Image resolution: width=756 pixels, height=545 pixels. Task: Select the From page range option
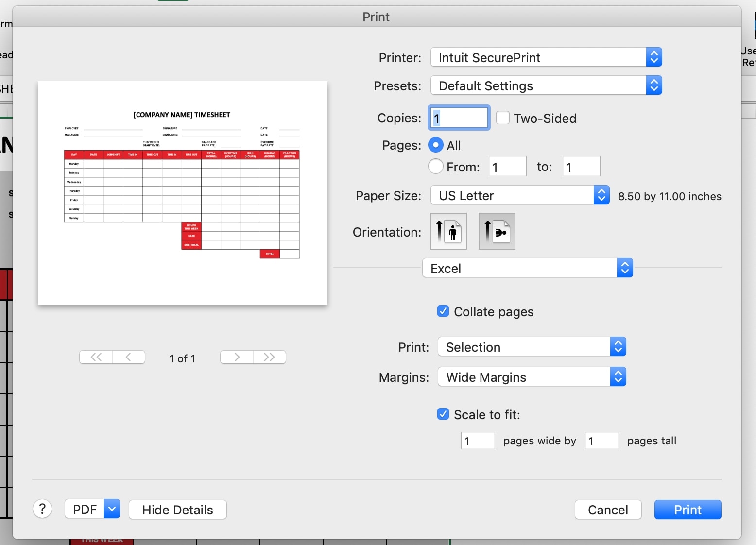(435, 166)
